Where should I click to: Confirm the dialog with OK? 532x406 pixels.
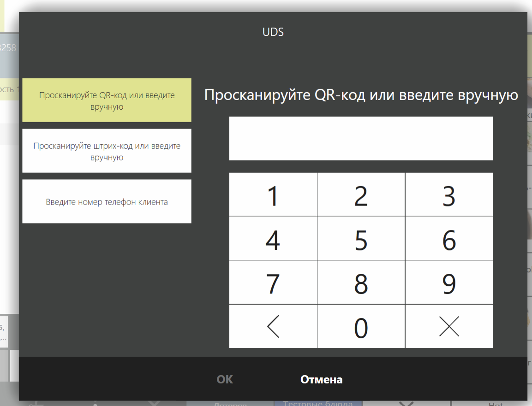(225, 379)
